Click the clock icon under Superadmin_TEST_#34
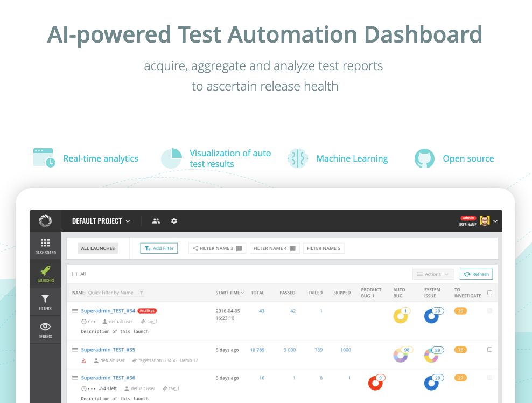 (84, 322)
